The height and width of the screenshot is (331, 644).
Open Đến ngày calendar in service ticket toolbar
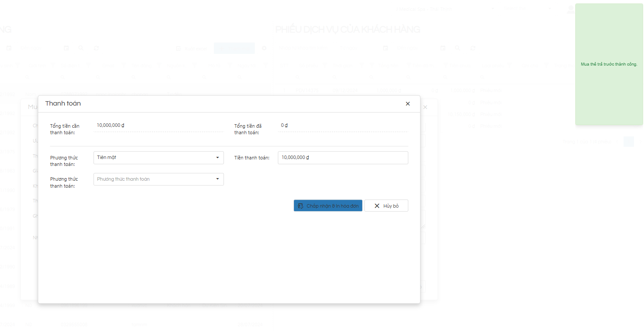pos(443,48)
